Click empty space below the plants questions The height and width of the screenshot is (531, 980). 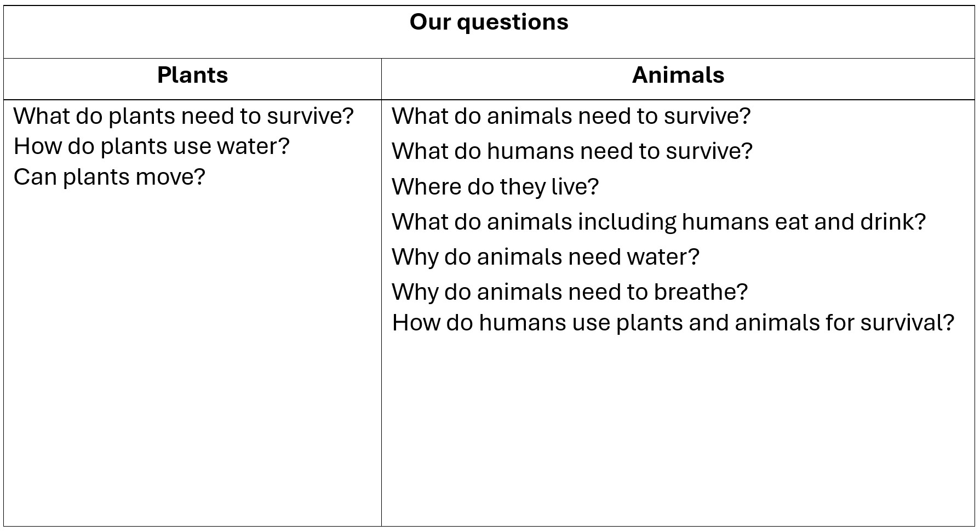click(192, 356)
